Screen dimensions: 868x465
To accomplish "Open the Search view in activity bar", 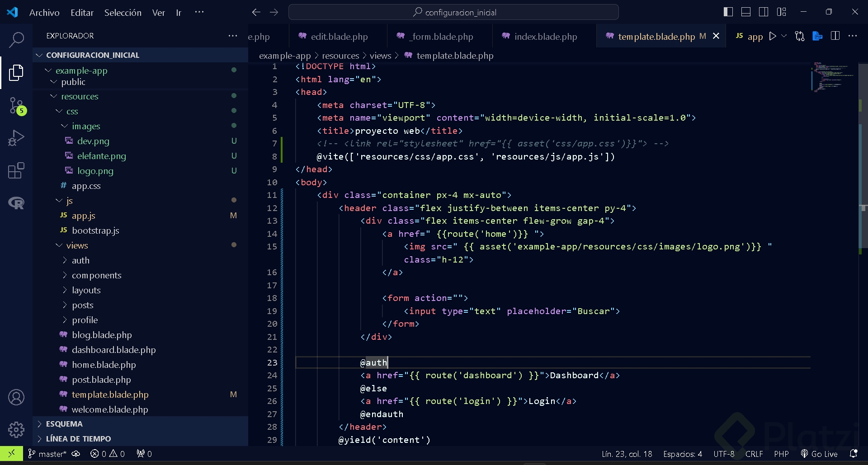I will tap(16, 40).
